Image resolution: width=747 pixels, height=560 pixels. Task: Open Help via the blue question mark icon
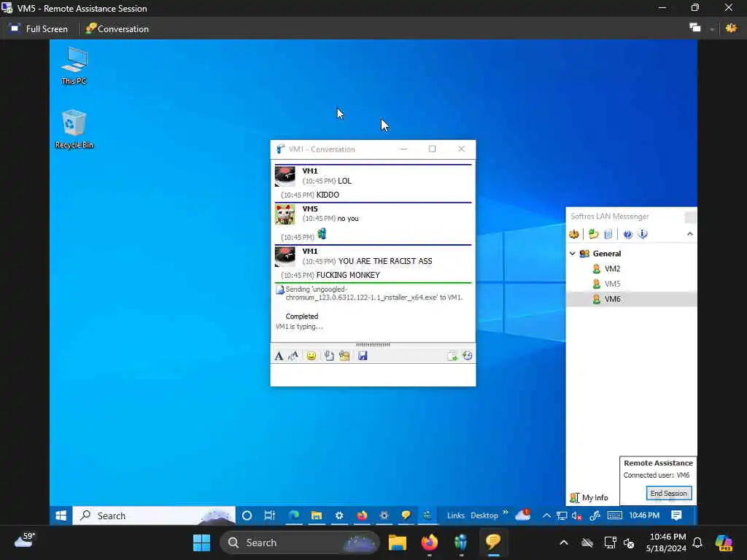[x=627, y=234]
